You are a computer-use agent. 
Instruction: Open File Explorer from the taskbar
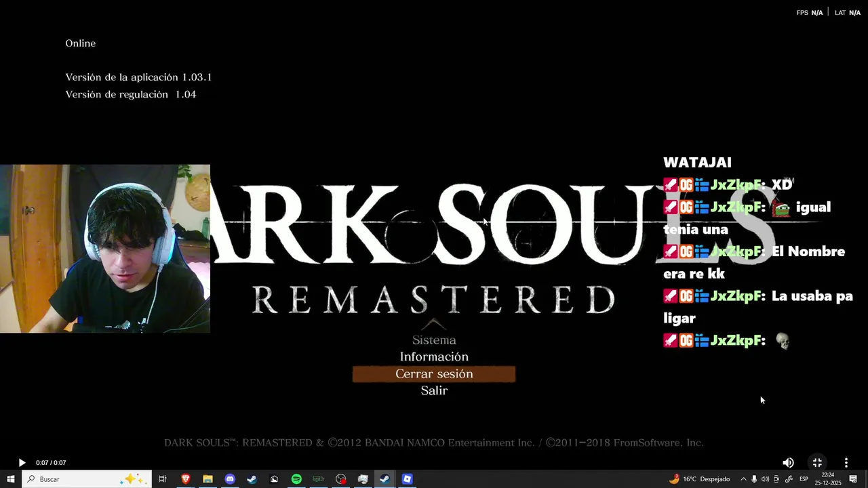tap(208, 479)
